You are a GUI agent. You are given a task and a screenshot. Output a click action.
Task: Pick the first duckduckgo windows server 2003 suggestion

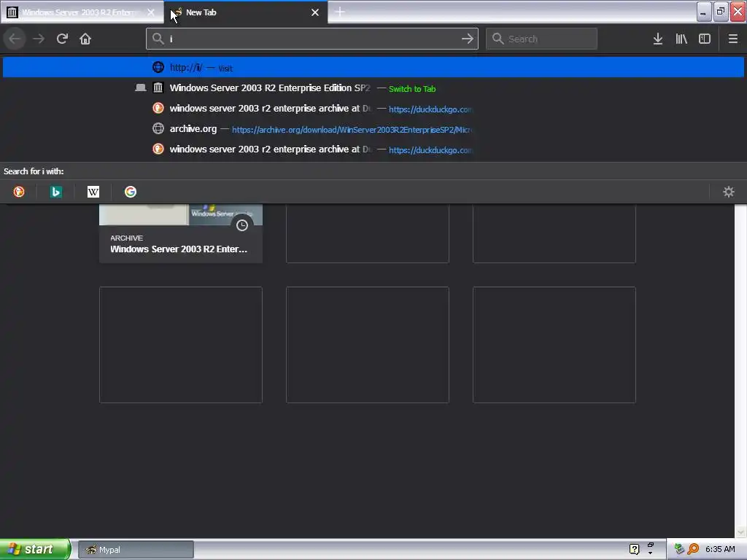[373, 109]
